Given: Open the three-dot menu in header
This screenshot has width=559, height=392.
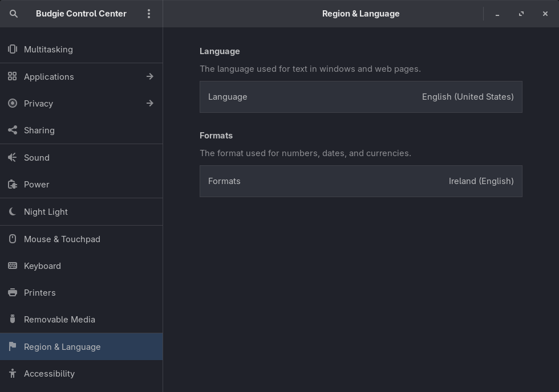Looking at the screenshot, I should (149, 14).
